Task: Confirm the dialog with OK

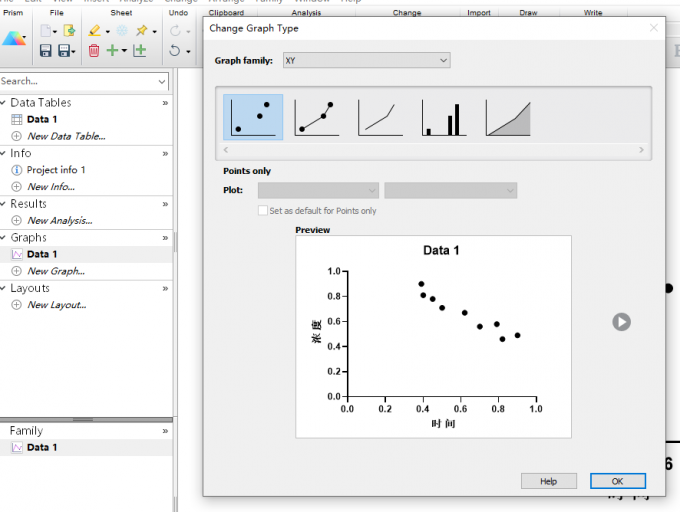Action: (618, 481)
